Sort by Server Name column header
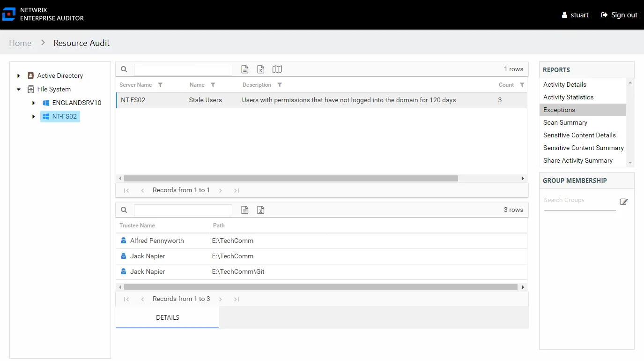Image resolution: width=644 pixels, height=361 pixels. point(135,85)
